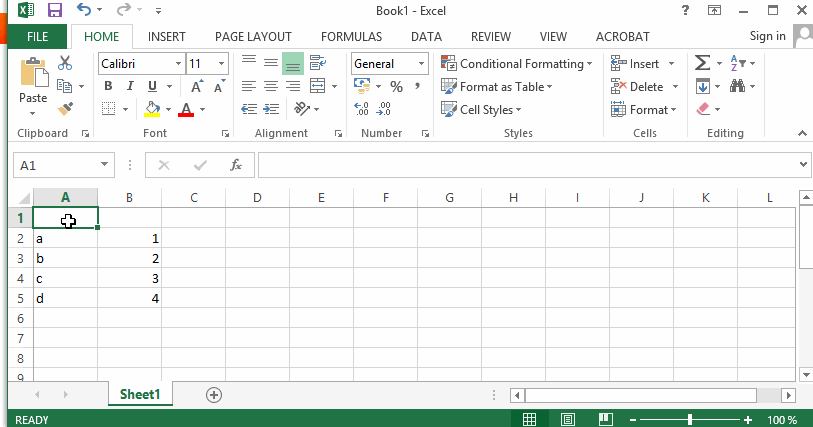Viewport: 813px width, 427px height.
Task: Collapse the ribbon with the chevron
Action: (x=802, y=133)
